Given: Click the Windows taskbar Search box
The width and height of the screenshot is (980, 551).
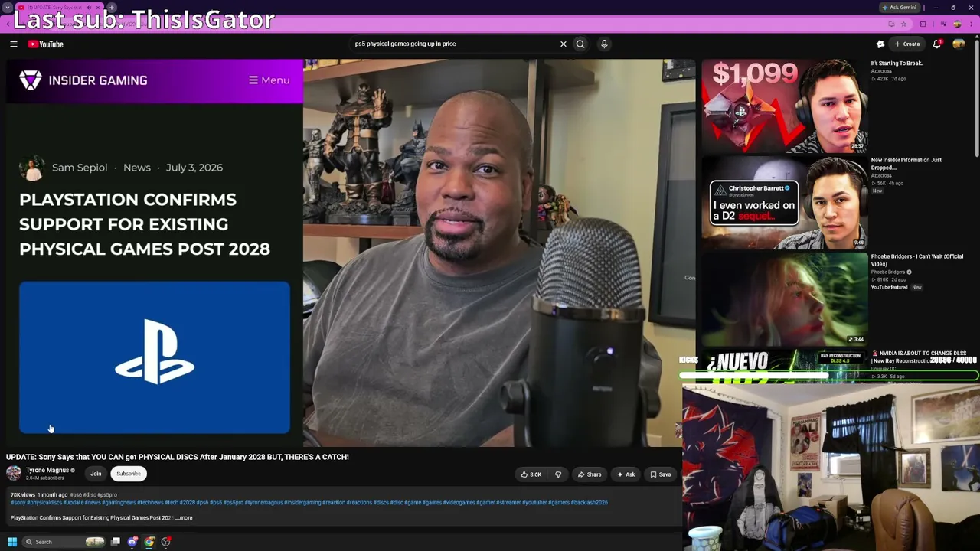Looking at the screenshot, I should (x=64, y=542).
